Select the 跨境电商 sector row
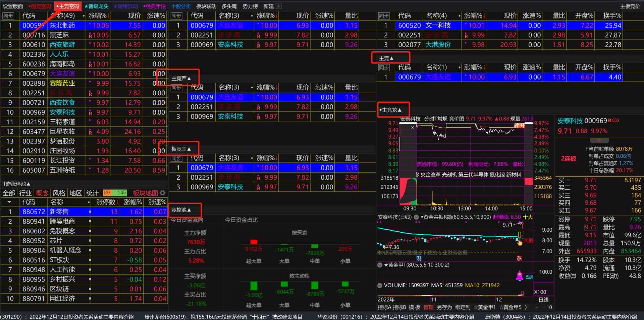This screenshot has width=644, height=320. (x=84, y=221)
